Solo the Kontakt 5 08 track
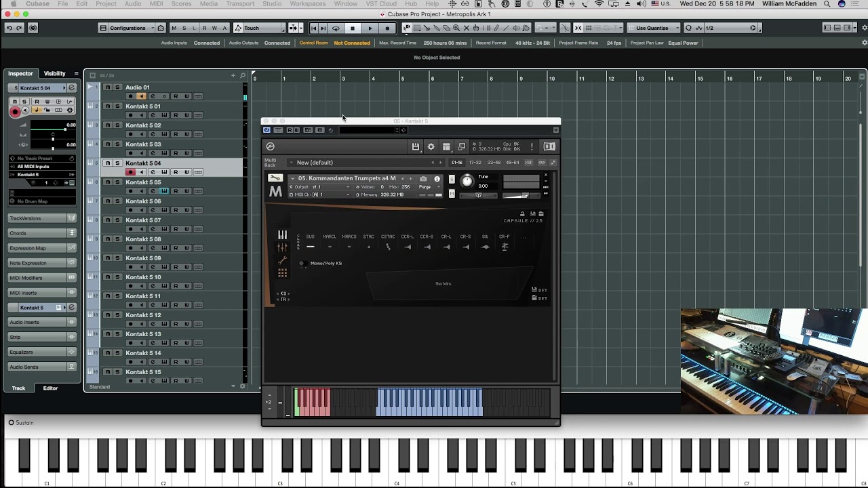Image resolution: width=868 pixels, height=488 pixels. click(x=117, y=239)
